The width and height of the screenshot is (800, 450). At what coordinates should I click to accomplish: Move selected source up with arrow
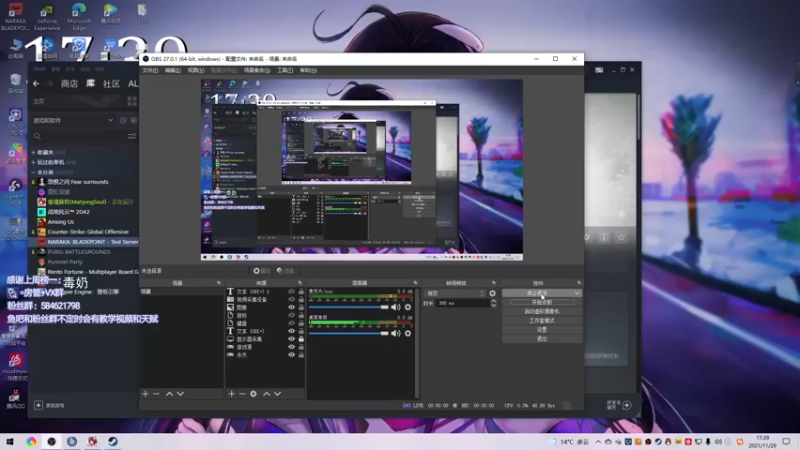tap(266, 393)
